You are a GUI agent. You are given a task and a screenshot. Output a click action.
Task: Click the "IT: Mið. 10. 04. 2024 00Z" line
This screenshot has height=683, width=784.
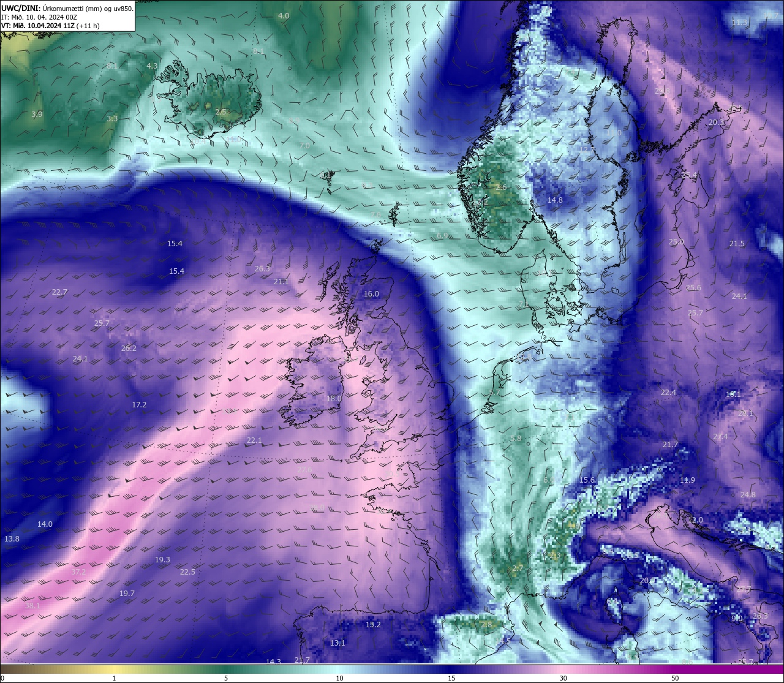click(x=39, y=17)
